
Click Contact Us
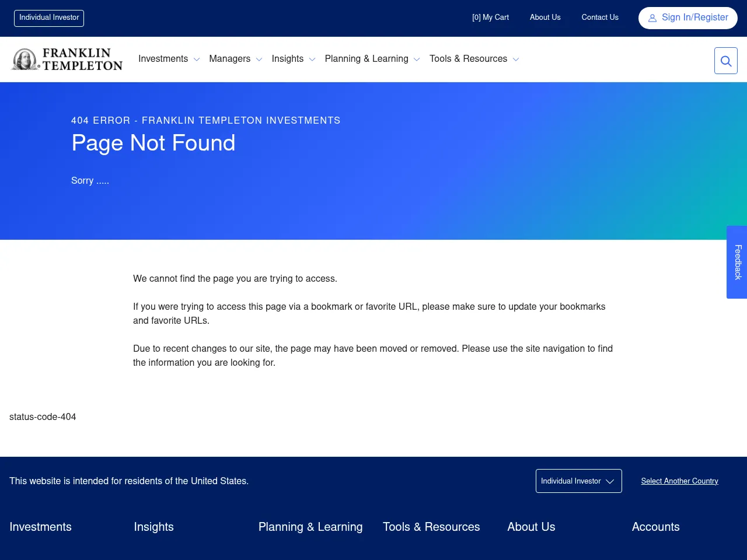coord(600,17)
